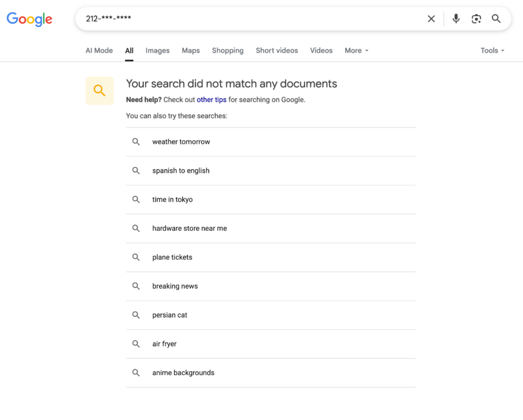The width and height of the screenshot is (523, 420).
Task: Switch to the Maps tab
Action: pyautogui.click(x=190, y=50)
